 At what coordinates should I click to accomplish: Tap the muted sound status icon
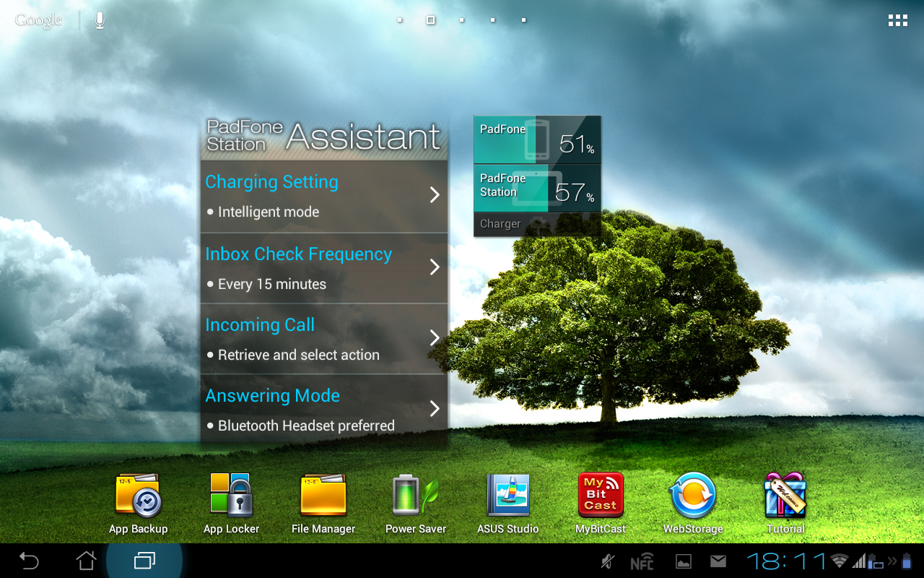click(x=608, y=561)
